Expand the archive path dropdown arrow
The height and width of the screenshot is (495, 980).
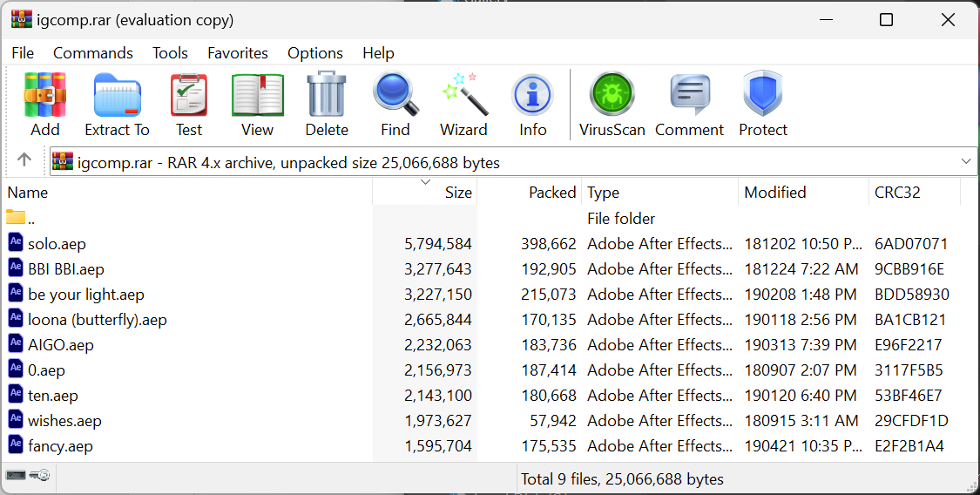(965, 162)
